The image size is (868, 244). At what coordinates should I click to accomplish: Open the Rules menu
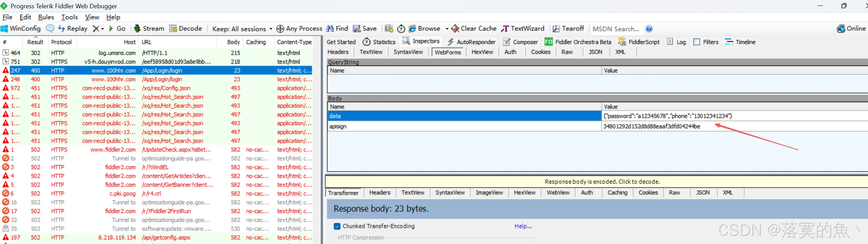pos(46,17)
